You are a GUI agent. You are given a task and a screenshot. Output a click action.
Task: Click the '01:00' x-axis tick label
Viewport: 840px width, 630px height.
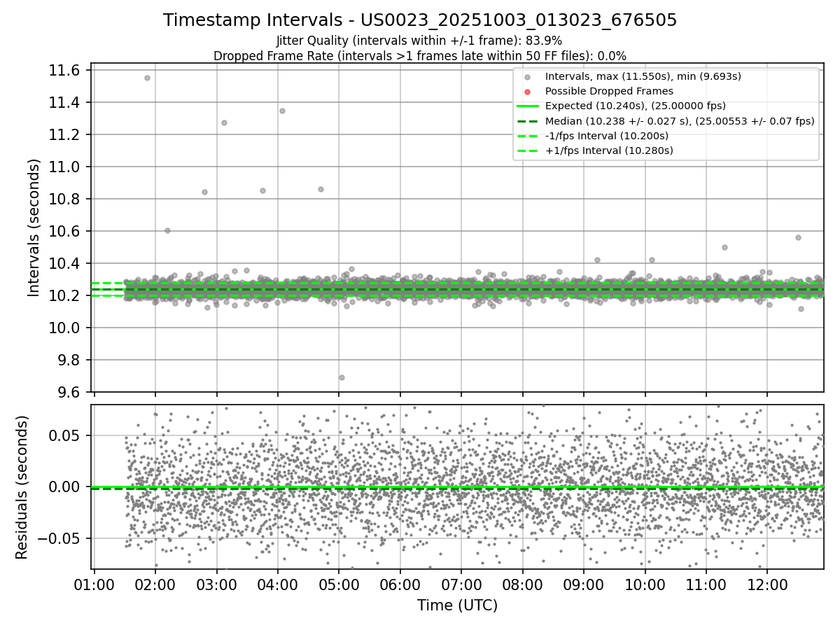click(94, 584)
